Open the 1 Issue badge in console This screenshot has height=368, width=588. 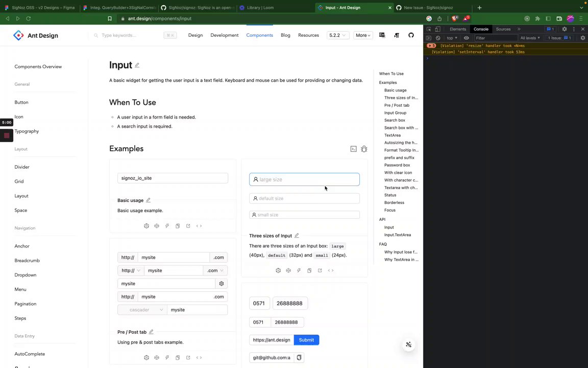tap(559, 38)
